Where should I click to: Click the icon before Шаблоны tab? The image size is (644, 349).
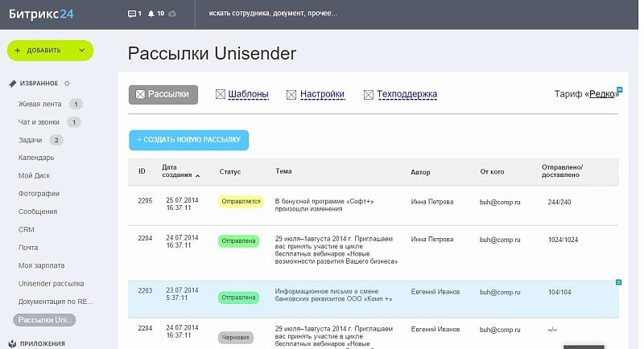(x=221, y=95)
